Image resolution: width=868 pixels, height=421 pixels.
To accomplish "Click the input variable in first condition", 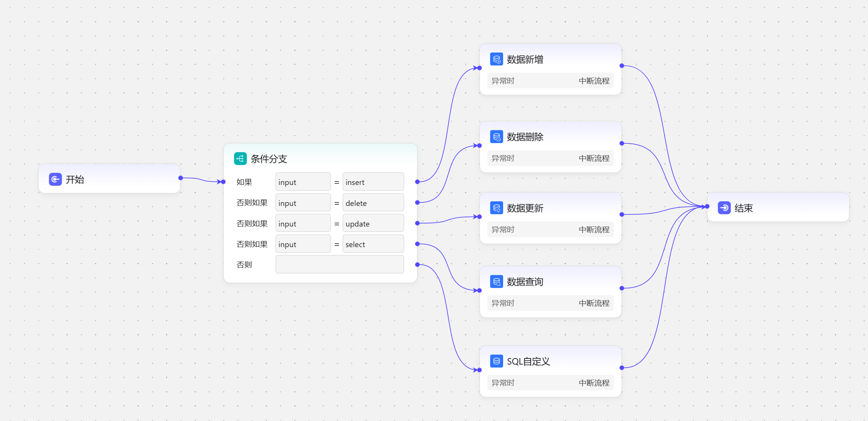I will (303, 182).
